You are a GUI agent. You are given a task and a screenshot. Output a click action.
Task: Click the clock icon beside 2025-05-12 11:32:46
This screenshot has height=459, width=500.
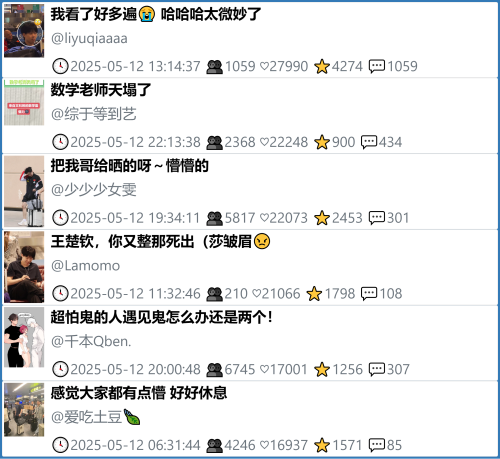(x=60, y=294)
